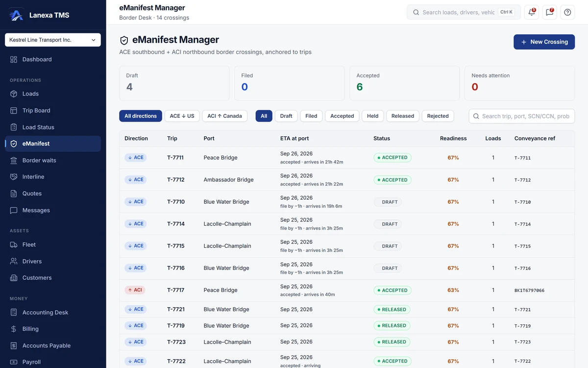Viewport: 588px width, 368px height.
Task: Filter by ACI Canada direction
Action: (224, 116)
